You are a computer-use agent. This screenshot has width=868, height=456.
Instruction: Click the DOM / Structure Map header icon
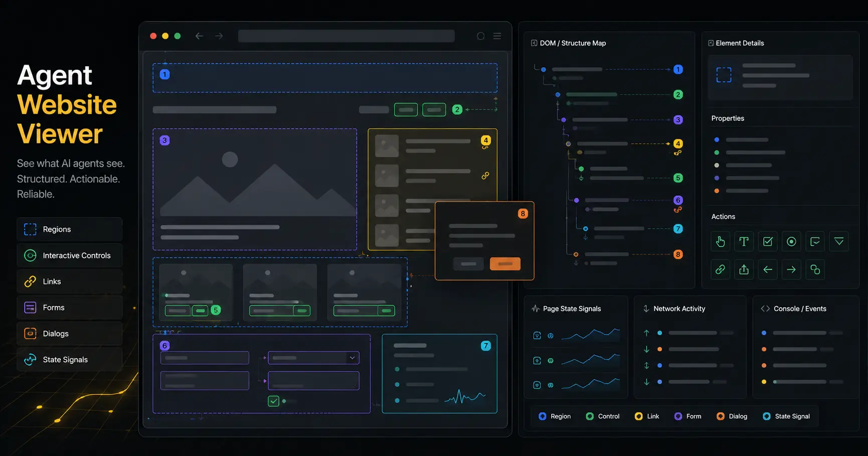(x=534, y=43)
